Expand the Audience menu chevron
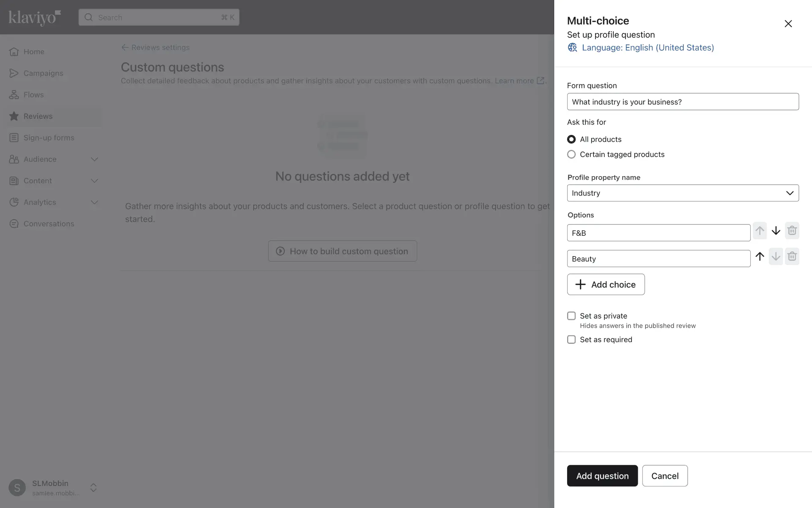Screen dimensions: 812x508 [94, 159]
